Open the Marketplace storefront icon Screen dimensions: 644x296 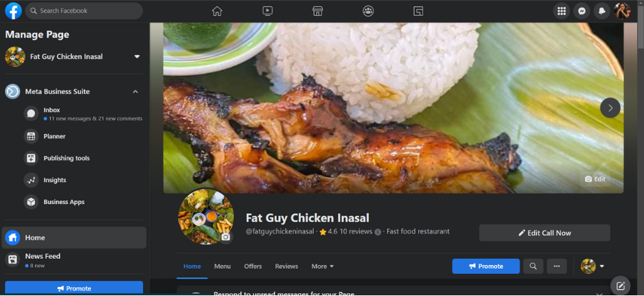(x=317, y=11)
